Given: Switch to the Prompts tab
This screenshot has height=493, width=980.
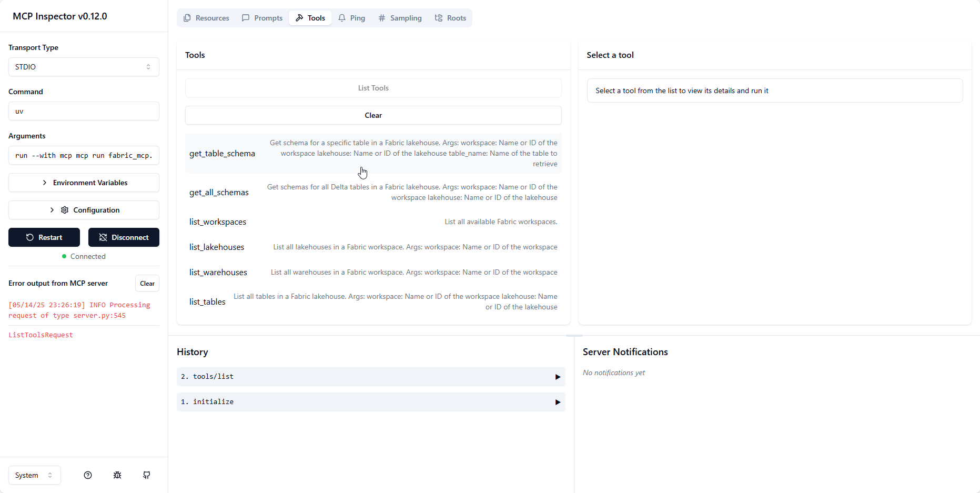Looking at the screenshot, I should (x=262, y=18).
